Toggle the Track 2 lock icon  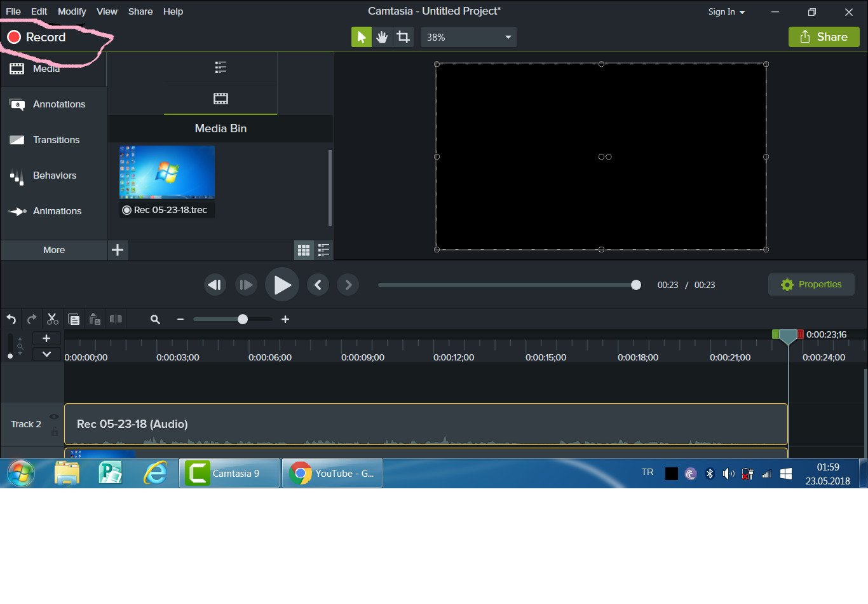pos(55,432)
